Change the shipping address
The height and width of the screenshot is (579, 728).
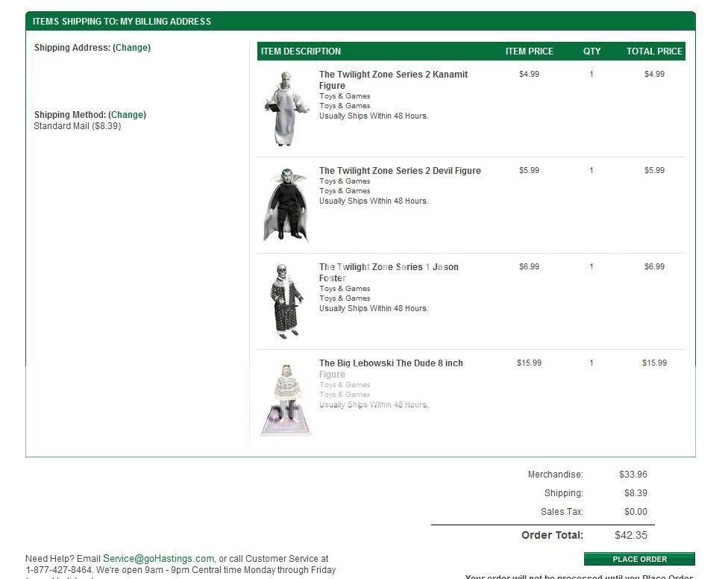click(132, 48)
